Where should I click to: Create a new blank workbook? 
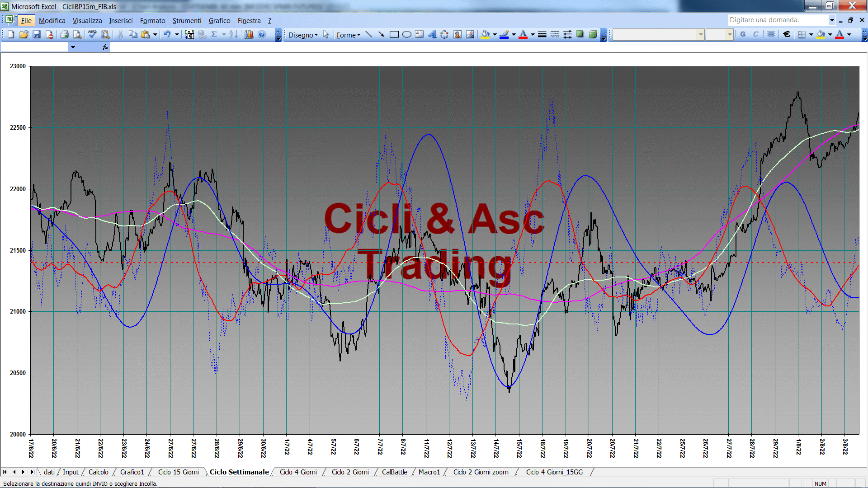[x=11, y=34]
